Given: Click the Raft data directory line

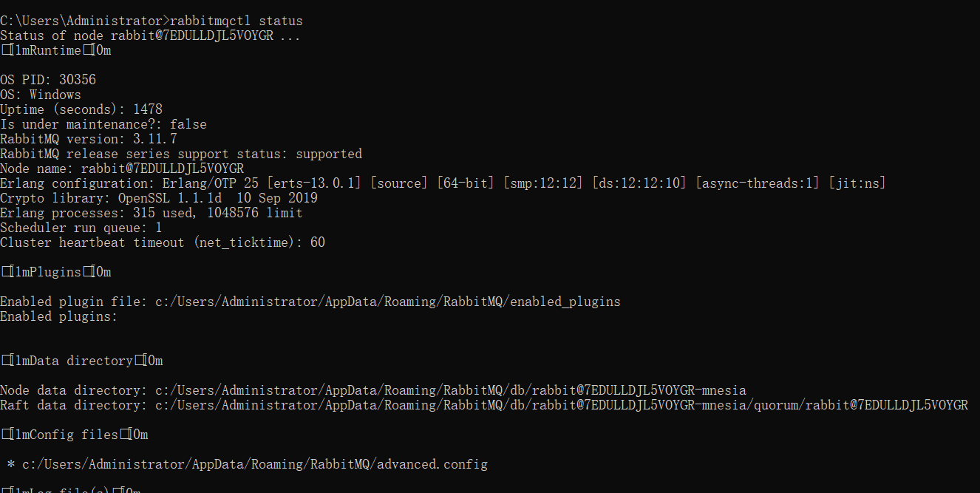Looking at the screenshot, I should click(x=484, y=405).
